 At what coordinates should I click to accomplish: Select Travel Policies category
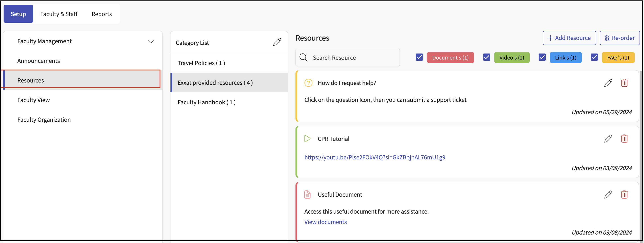[201, 63]
